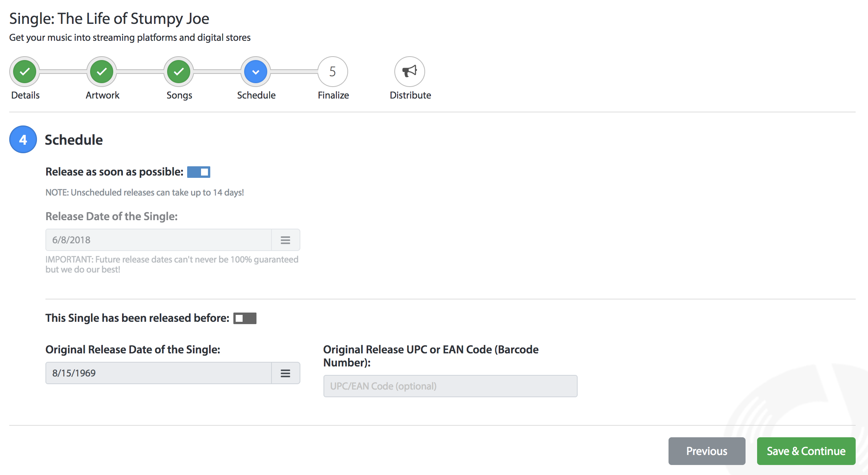
Task: Click the 'NOTE: Unscheduled releases' notice text
Action: point(145,192)
